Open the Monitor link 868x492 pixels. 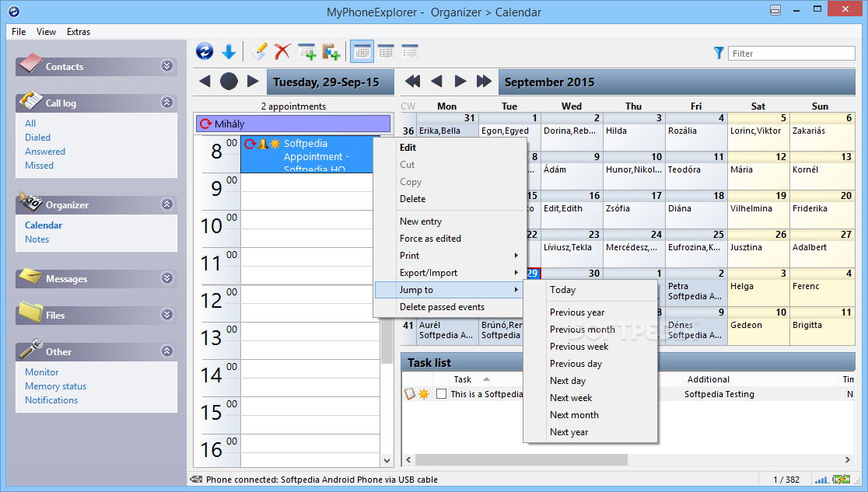[x=41, y=372]
